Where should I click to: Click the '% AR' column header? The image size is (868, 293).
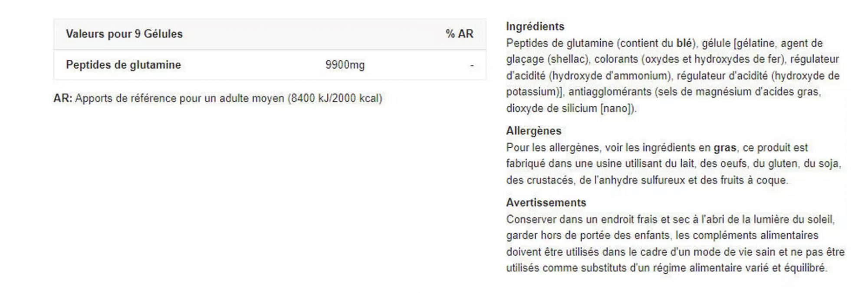pyautogui.click(x=459, y=34)
